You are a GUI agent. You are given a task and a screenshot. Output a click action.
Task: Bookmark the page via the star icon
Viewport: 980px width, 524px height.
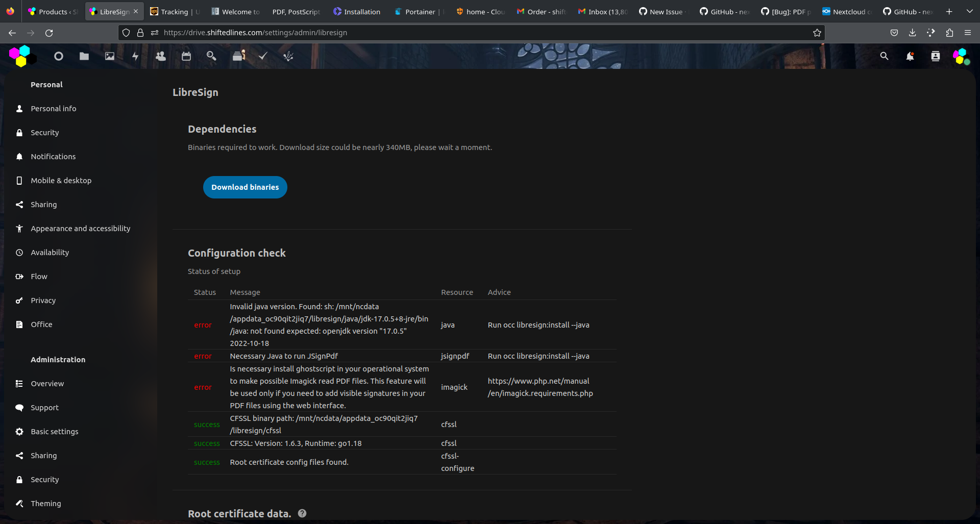pos(817,33)
